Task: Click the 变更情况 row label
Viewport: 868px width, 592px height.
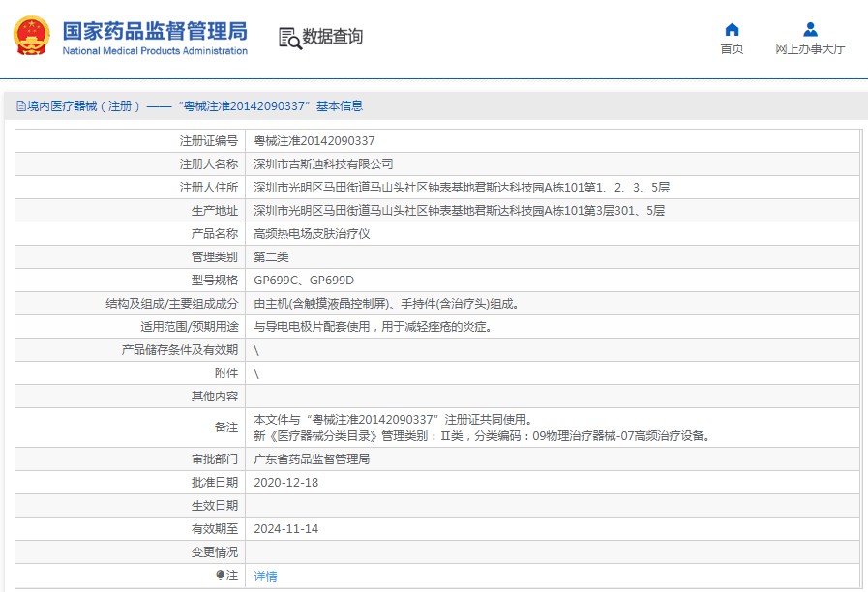Action: (x=215, y=552)
